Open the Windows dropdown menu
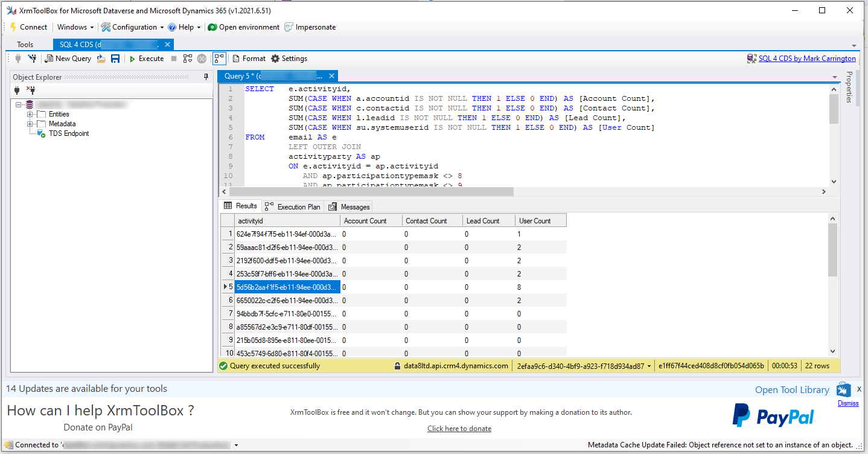Image resolution: width=868 pixels, height=454 pixels. pyautogui.click(x=75, y=27)
